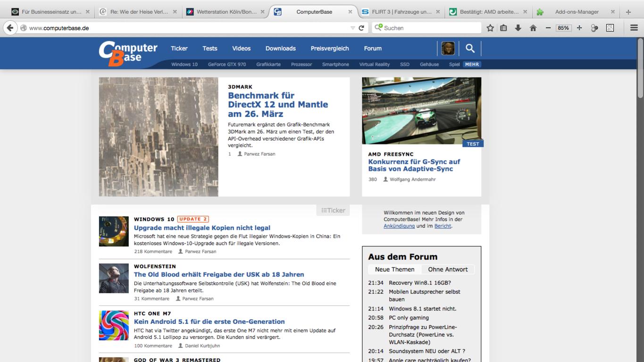Switch to Für Businesseinsatz tab

[51, 12]
